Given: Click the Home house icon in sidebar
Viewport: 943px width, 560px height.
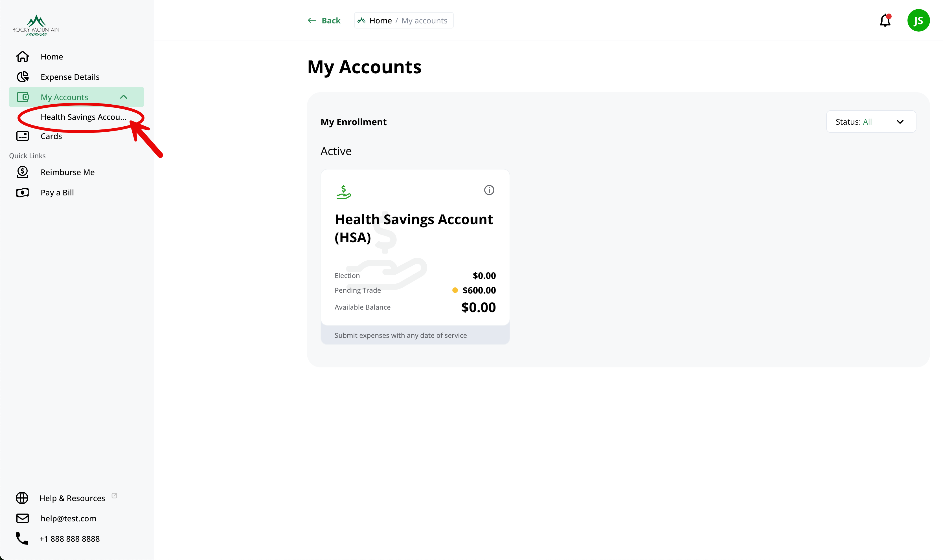Looking at the screenshot, I should pyautogui.click(x=23, y=57).
